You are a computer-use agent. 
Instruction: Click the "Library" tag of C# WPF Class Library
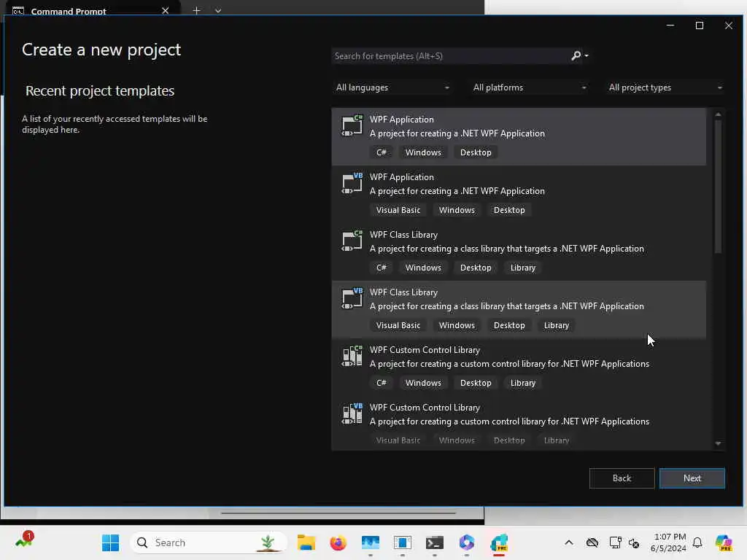click(522, 268)
